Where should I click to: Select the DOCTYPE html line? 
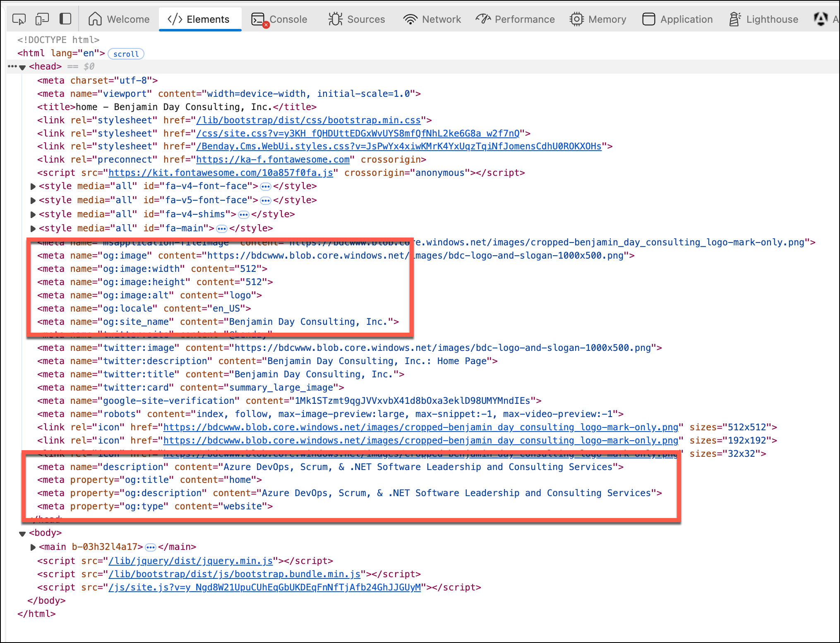click(58, 40)
